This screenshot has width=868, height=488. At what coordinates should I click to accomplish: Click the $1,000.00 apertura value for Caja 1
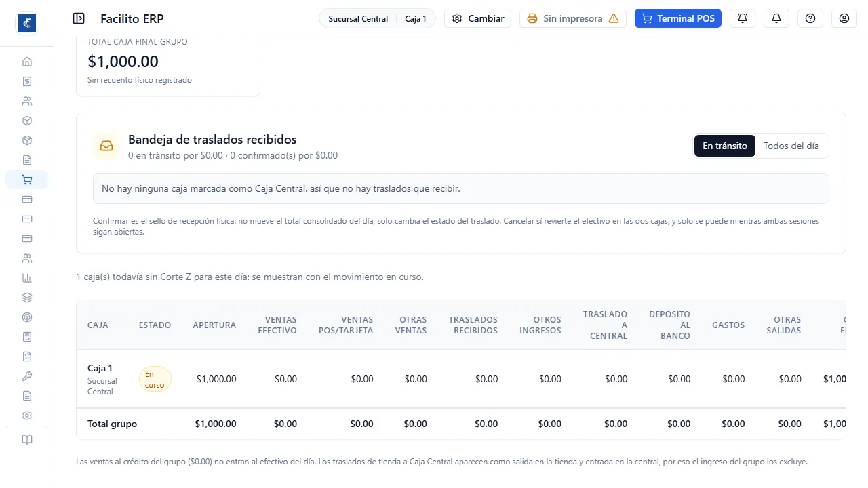(x=216, y=379)
